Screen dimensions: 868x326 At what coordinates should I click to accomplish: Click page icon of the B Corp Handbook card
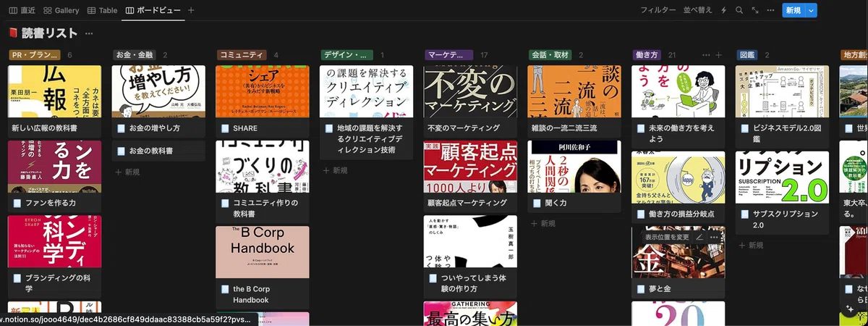tap(225, 288)
